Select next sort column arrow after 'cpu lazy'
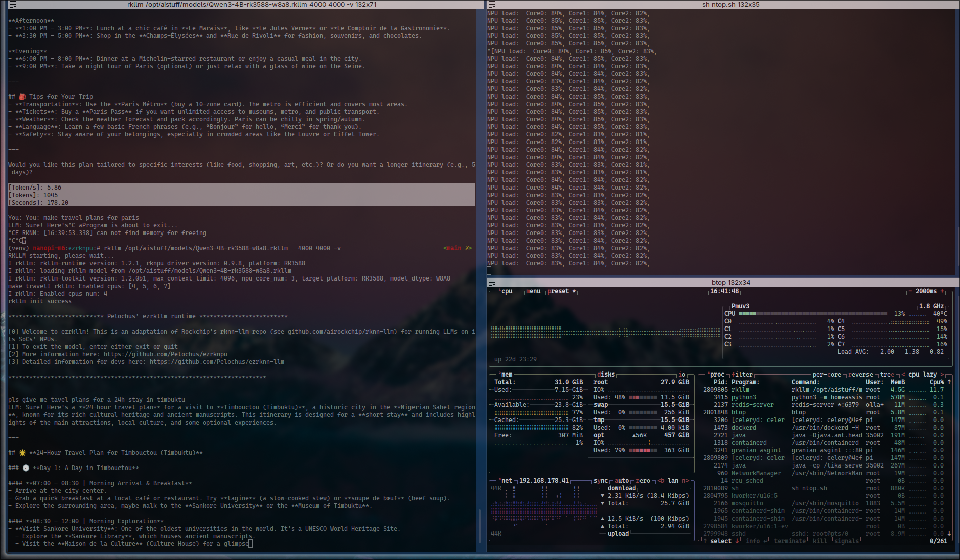Image resolution: width=960 pixels, height=560 pixels. [x=942, y=375]
